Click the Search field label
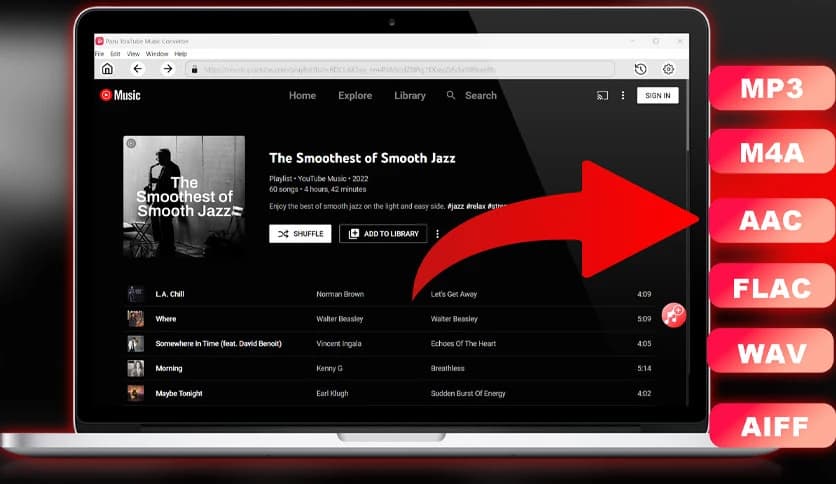This screenshot has height=484, width=836. 480,95
